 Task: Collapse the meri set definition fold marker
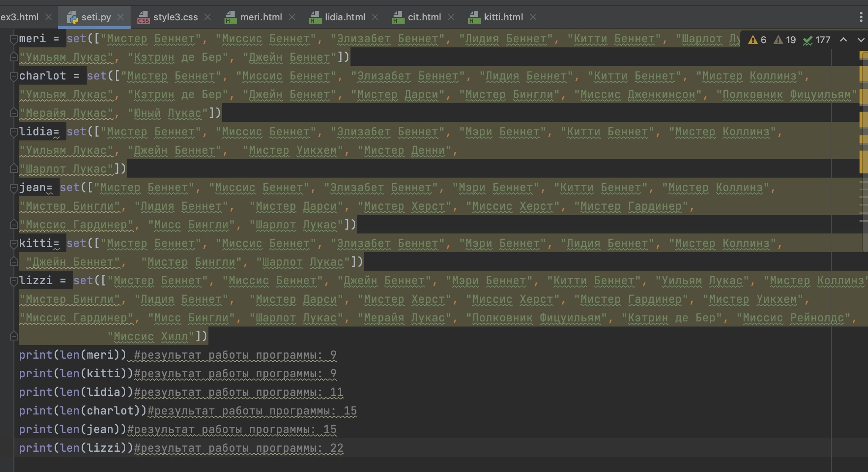(14, 39)
